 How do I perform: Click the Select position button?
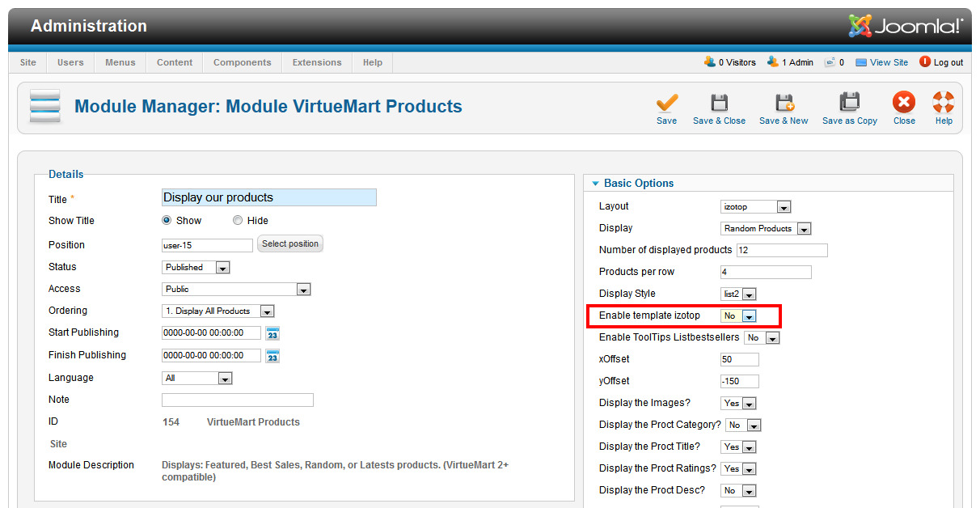click(x=290, y=243)
